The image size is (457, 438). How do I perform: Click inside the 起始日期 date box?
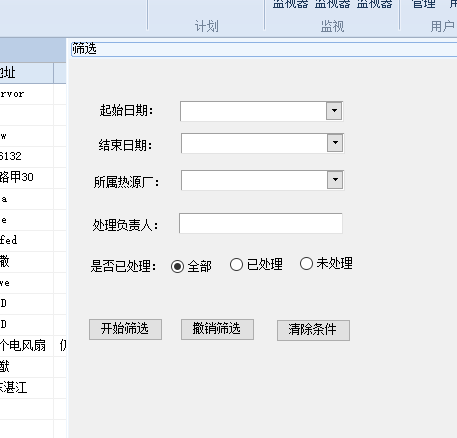point(253,111)
